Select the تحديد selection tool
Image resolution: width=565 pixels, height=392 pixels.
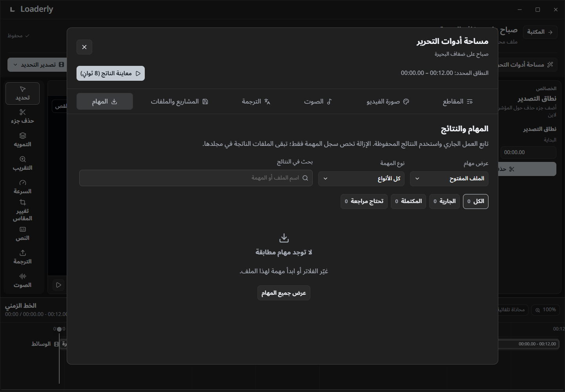[x=22, y=93]
